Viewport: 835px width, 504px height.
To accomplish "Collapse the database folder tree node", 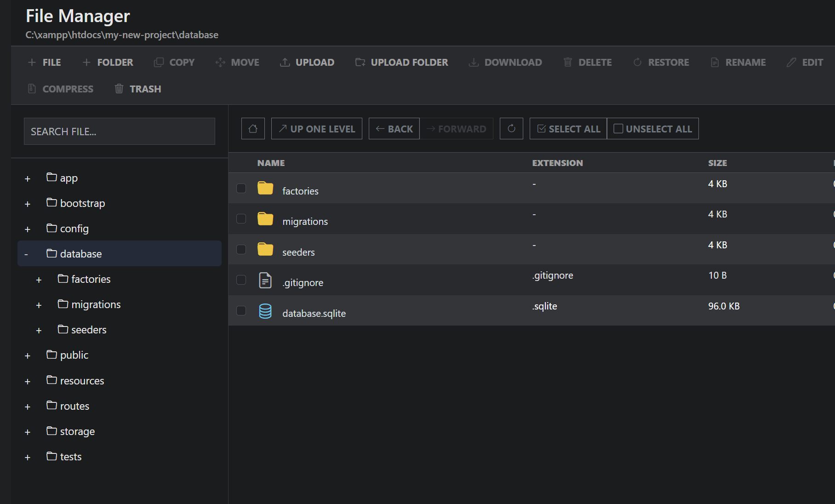I will tap(26, 254).
